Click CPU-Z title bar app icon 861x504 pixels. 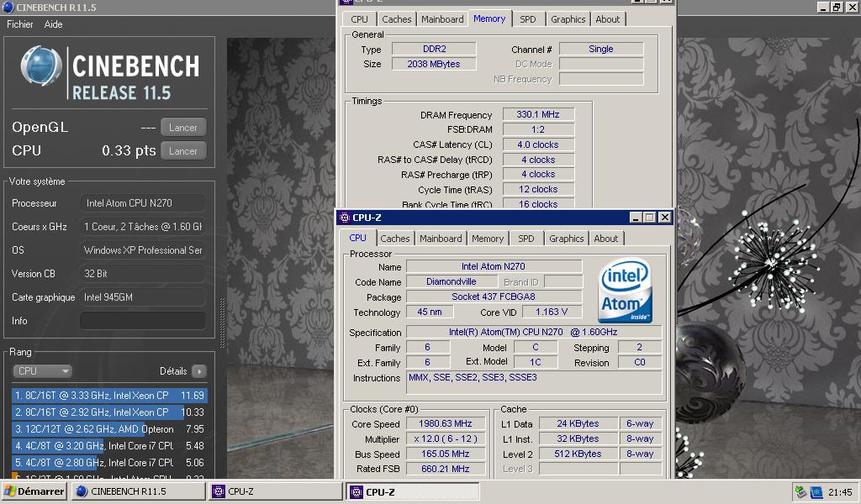click(345, 218)
